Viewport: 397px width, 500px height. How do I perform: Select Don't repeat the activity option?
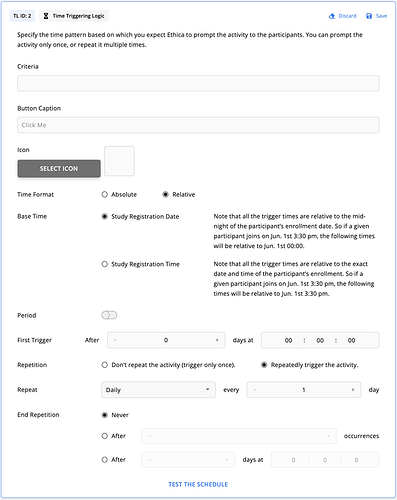click(x=105, y=365)
